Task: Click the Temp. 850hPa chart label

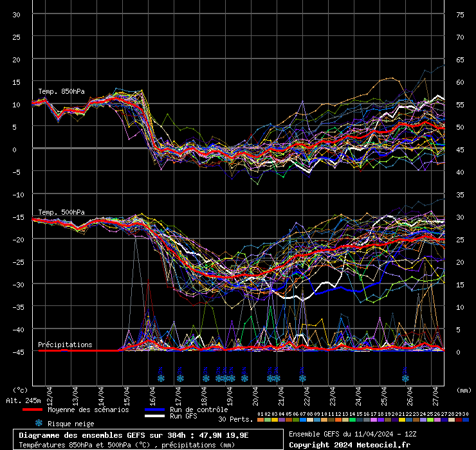Action: [x=61, y=91]
